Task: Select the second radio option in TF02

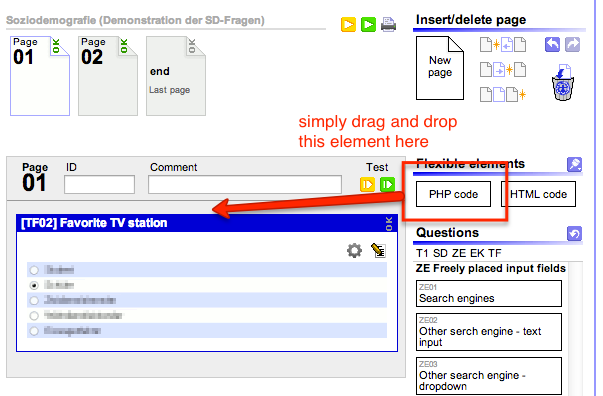Action: (x=34, y=285)
